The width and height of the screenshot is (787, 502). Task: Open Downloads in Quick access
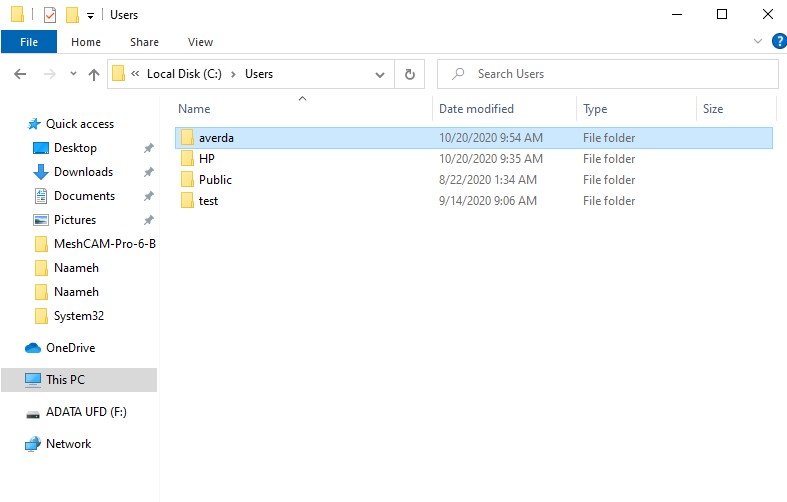click(83, 172)
